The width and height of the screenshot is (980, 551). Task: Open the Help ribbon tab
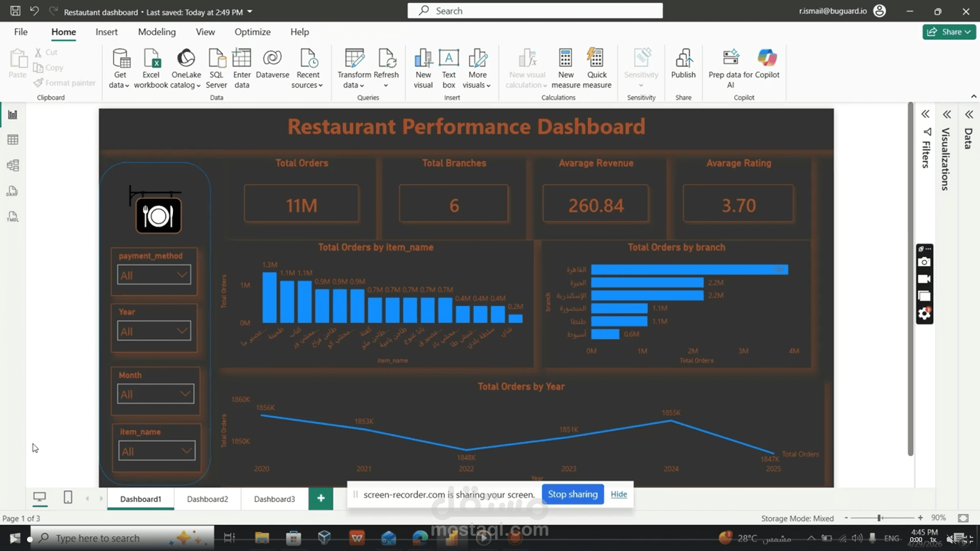[x=300, y=32]
